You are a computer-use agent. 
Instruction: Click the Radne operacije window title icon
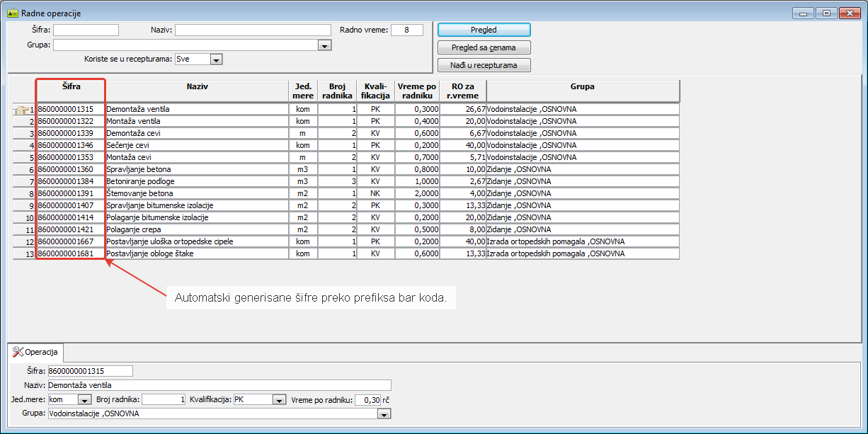click(x=12, y=13)
